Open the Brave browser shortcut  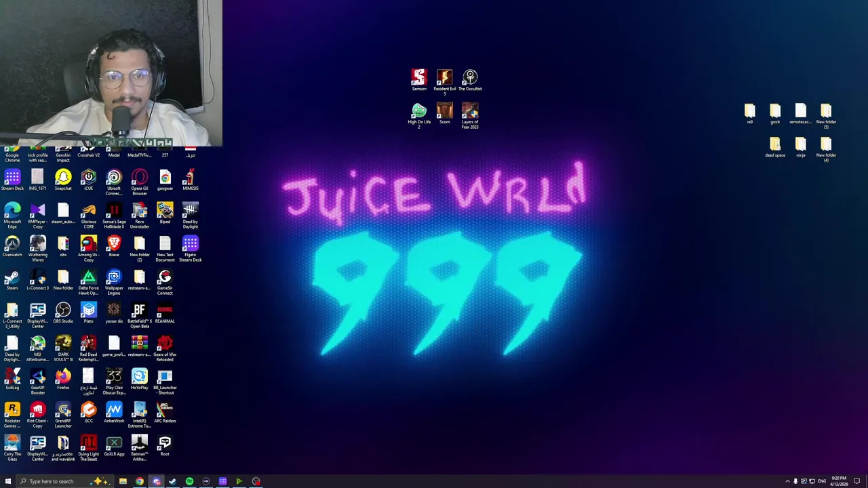click(114, 247)
